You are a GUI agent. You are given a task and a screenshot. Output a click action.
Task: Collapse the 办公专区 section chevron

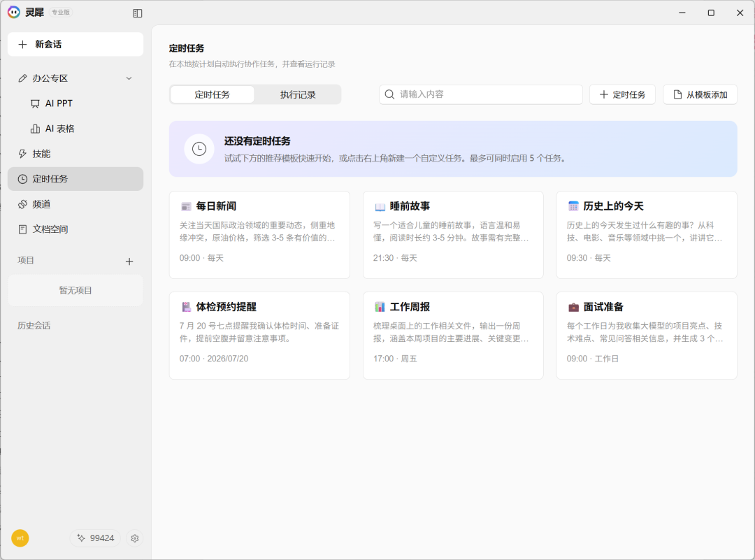129,78
